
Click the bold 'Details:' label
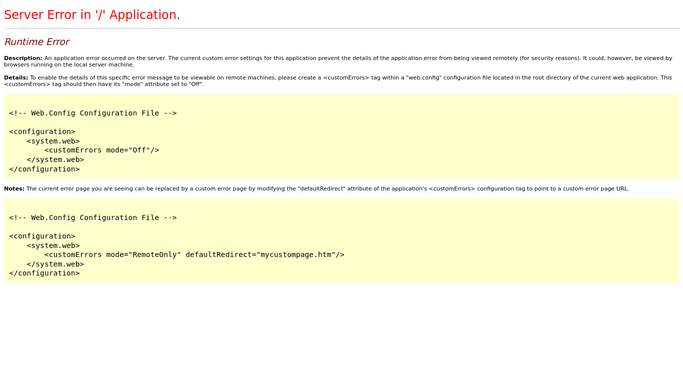coord(16,77)
